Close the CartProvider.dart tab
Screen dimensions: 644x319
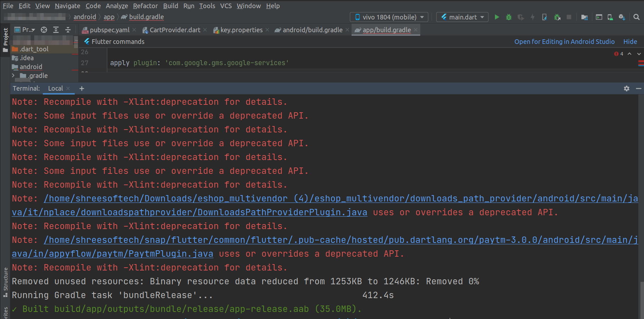(205, 30)
